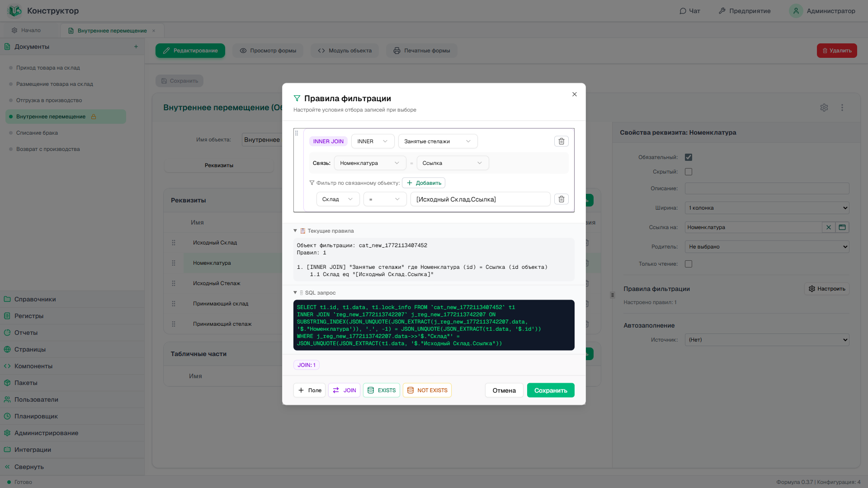
Task: Uncheck the Обязательный checkbox
Action: [688, 157]
